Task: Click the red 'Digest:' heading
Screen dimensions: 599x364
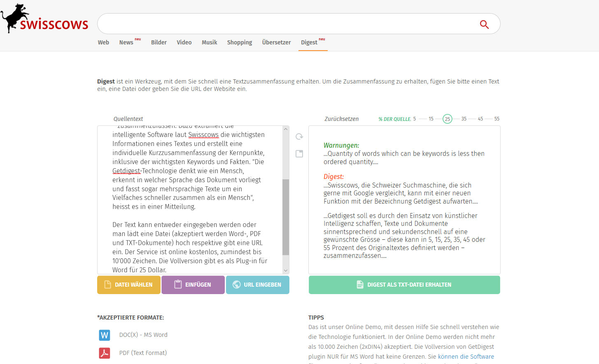Action: pos(333,176)
